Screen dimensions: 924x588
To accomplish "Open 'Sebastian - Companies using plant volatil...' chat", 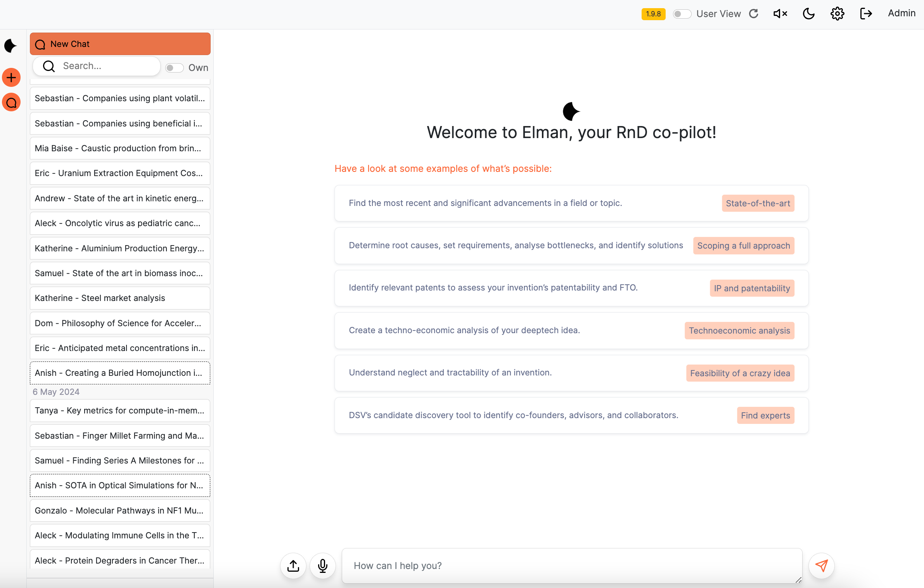I will [120, 99].
